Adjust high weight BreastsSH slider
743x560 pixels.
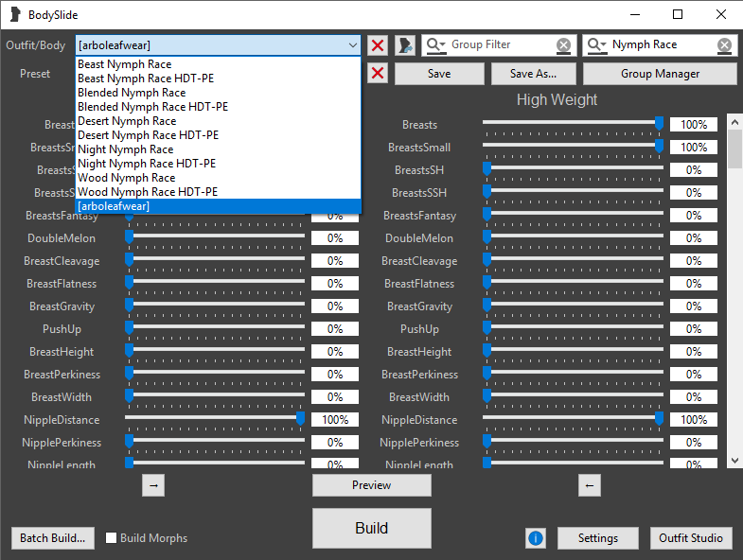pyautogui.click(x=486, y=168)
